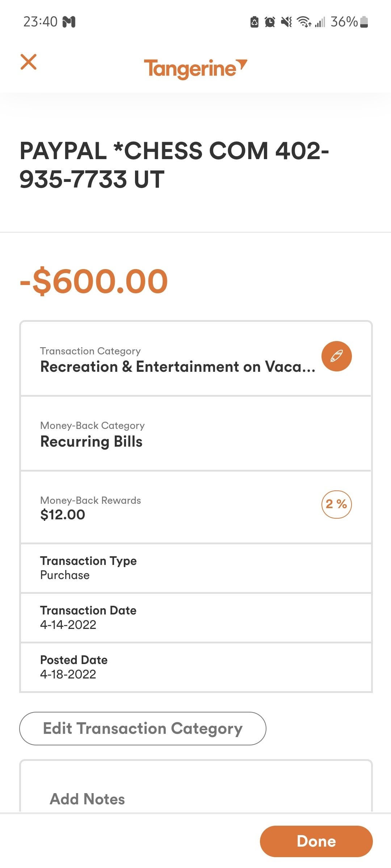Tap the Posted Date 4-18-2022 row
Image resolution: width=391 pixels, height=868 pixels.
point(195,667)
